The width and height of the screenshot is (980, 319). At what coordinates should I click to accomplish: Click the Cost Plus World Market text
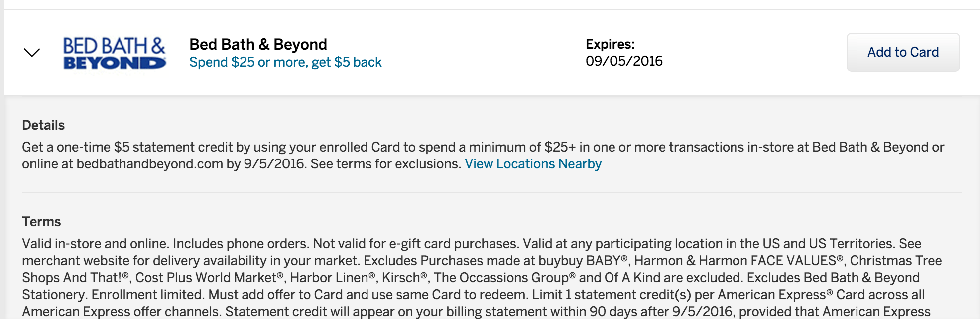pos(209,278)
